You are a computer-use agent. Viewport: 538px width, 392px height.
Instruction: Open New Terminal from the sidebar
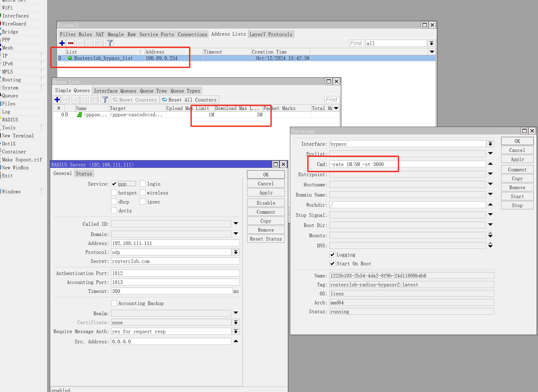coord(18,136)
